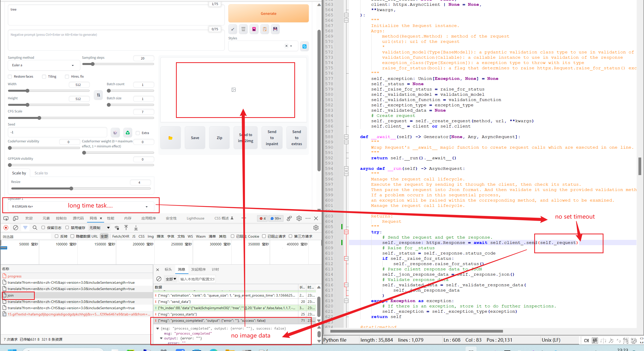This screenshot has width=644, height=351.
Task: Stop network recording with the red record icon
Action: tap(6, 228)
